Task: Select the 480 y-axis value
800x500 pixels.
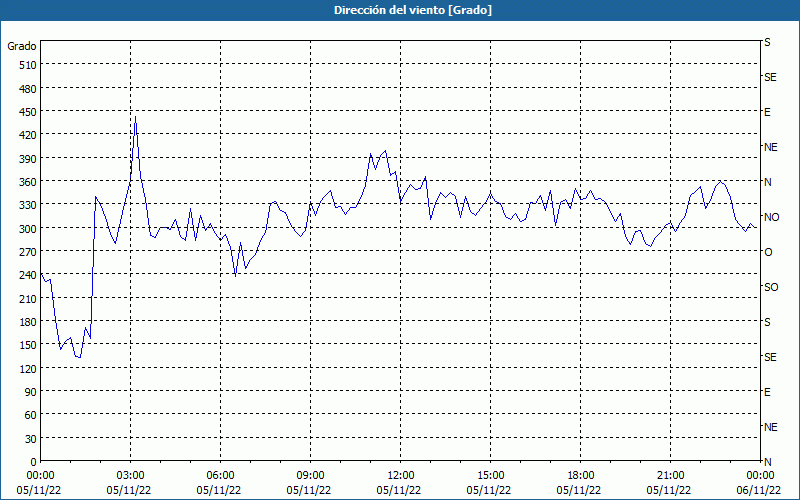Action: [28, 88]
